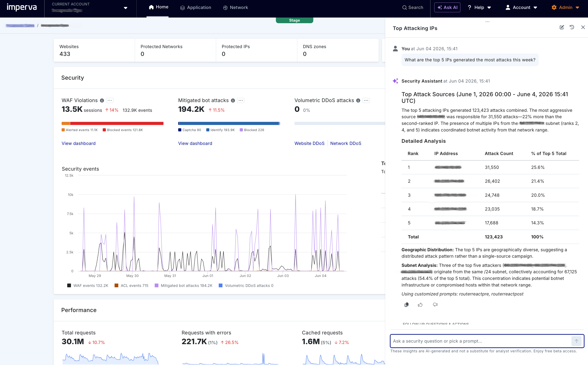This screenshot has width=588, height=365.
Task: Click the send arrow button
Action: 577,341
